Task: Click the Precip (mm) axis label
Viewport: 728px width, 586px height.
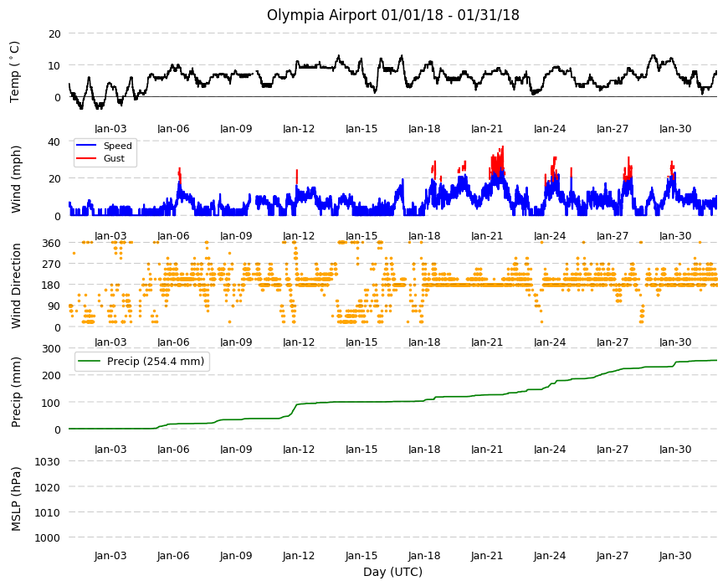Action: pos(16,392)
